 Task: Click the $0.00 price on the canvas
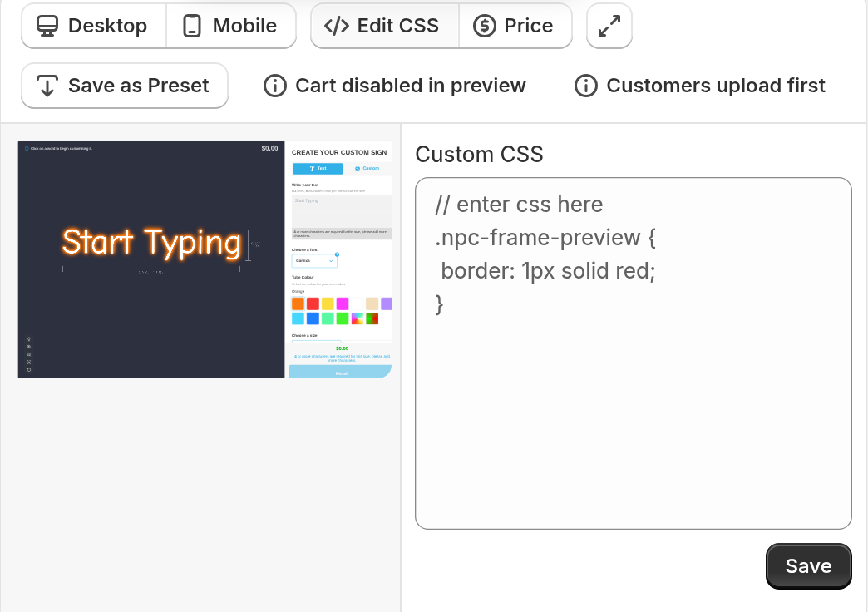pos(269,149)
